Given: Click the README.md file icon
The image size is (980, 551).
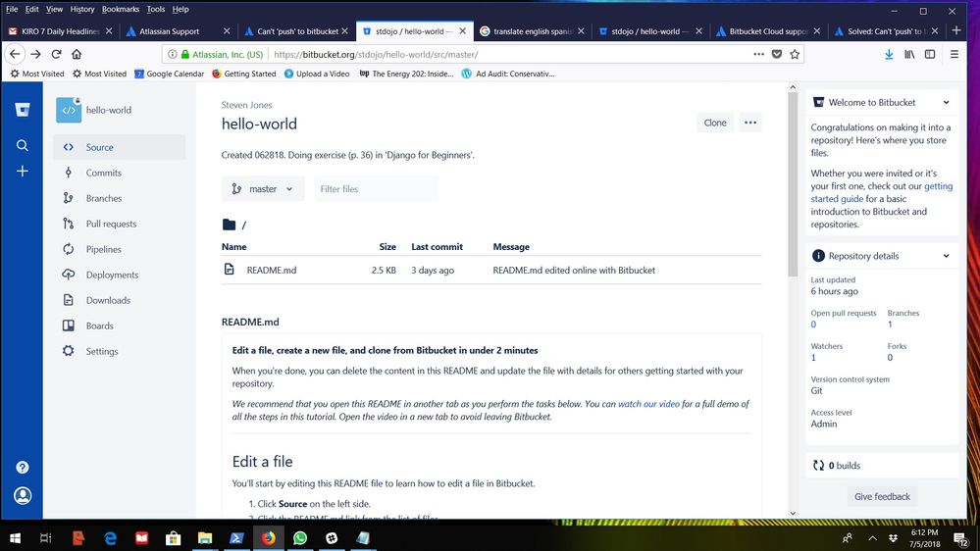Looking at the screenshot, I should (230, 270).
